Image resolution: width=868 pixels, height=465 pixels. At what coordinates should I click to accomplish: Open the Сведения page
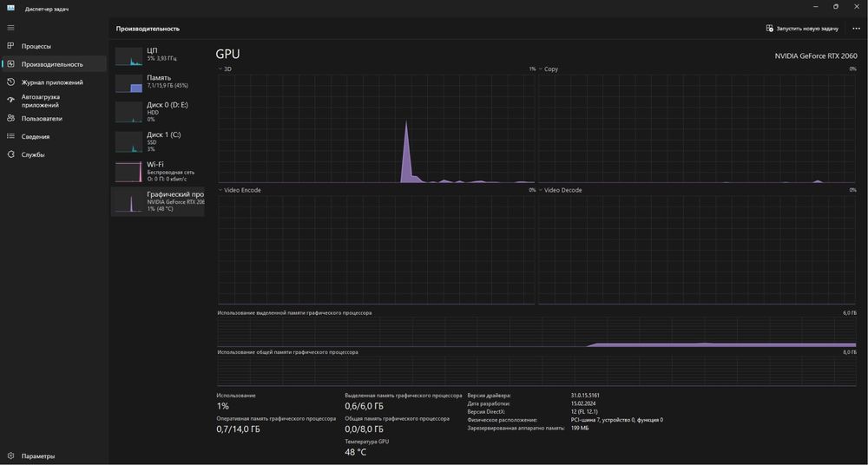pos(54,136)
